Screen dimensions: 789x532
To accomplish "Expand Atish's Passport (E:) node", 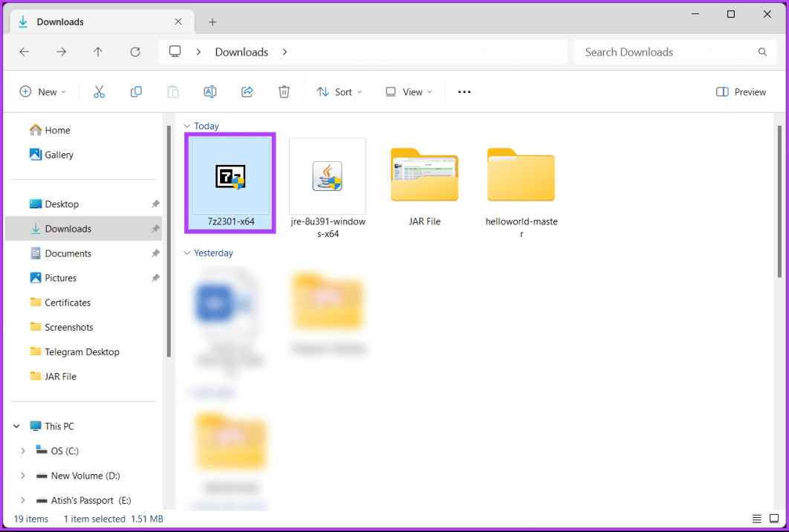I will point(22,500).
